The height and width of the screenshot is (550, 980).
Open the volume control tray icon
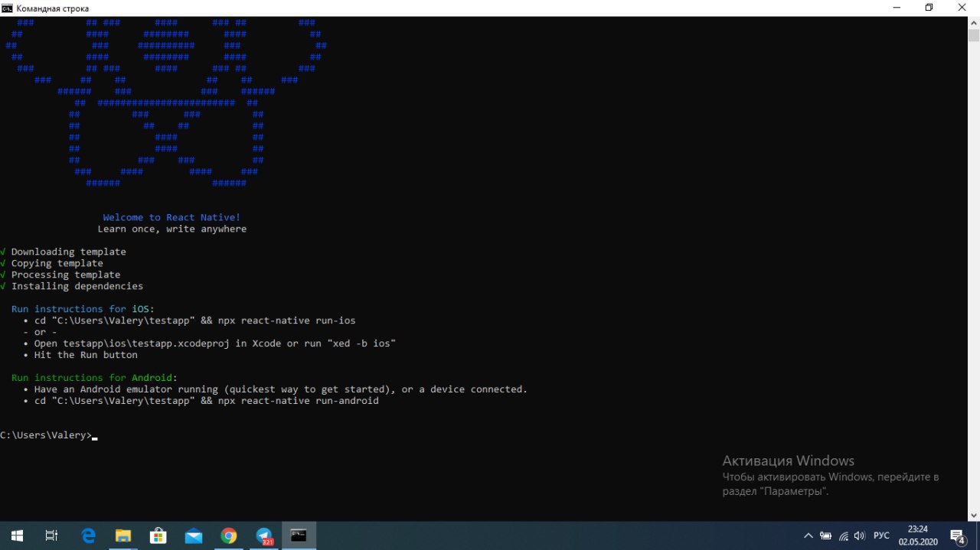pyautogui.click(x=860, y=535)
